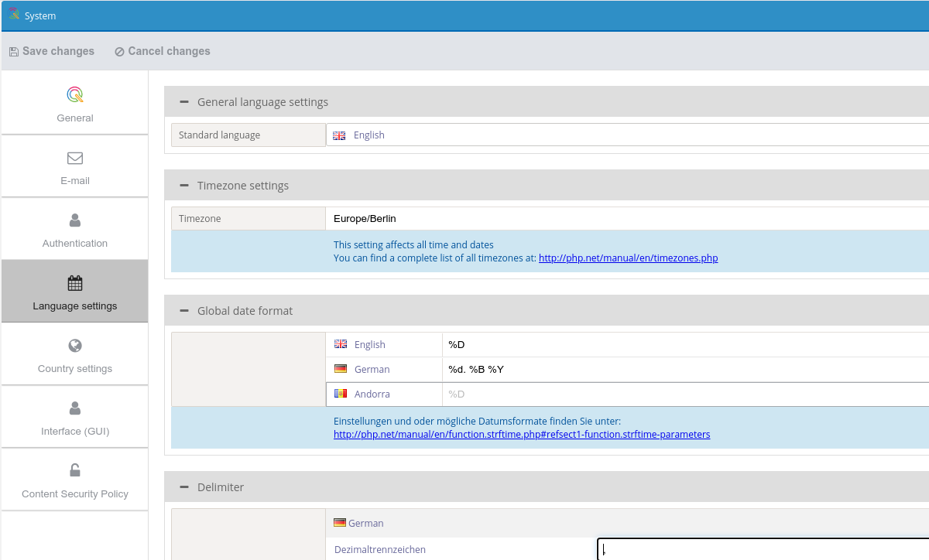Select Authentication person icon in sidebar
Screen dimensions: 929x560
click(x=75, y=220)
